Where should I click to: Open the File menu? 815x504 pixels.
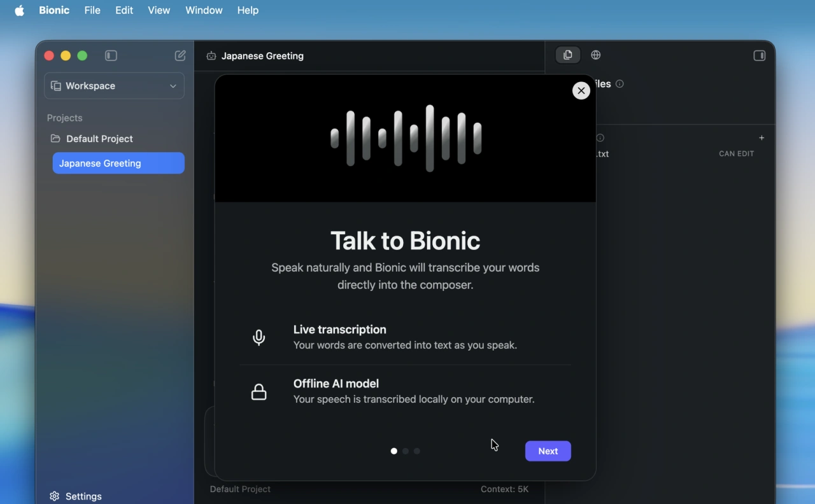[x=92, y=10]
